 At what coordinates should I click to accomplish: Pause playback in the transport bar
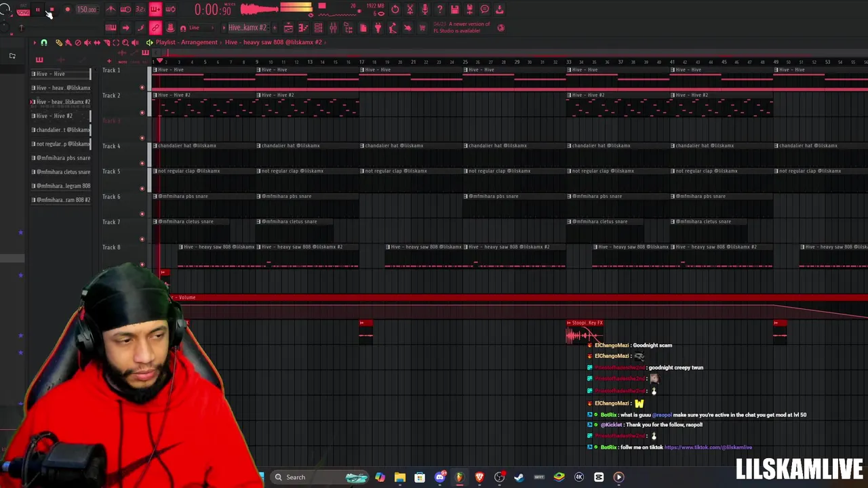pos(37,10)
